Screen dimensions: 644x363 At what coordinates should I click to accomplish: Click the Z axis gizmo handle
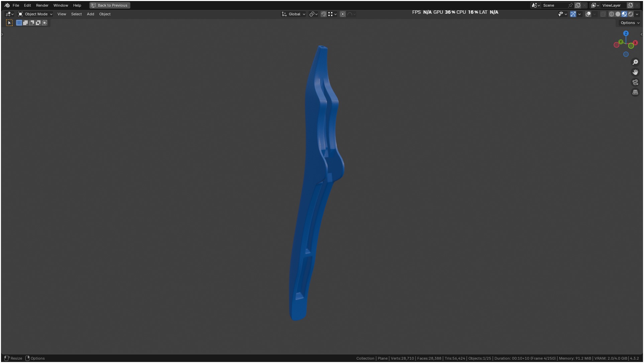click(626, 33)
